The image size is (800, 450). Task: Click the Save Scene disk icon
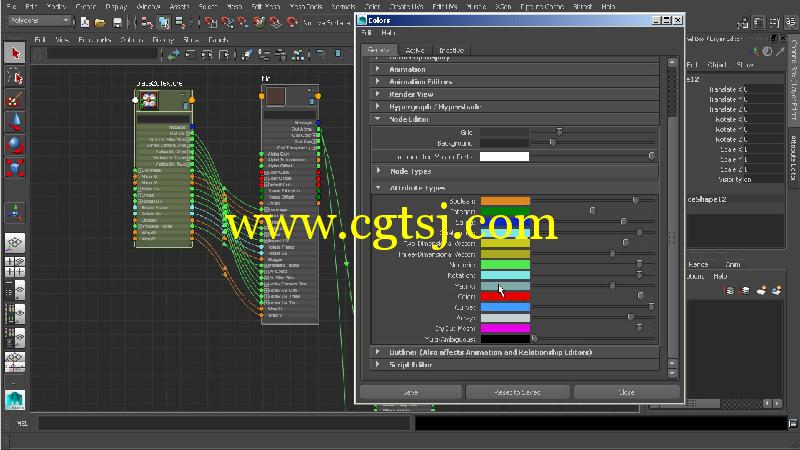click(x=117, y=22)
